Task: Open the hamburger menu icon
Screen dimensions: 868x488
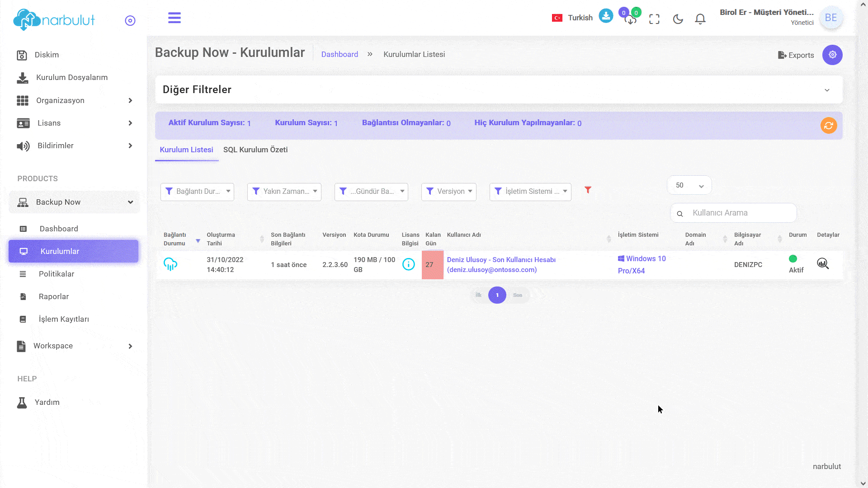Action: click(x=175, y=18)
